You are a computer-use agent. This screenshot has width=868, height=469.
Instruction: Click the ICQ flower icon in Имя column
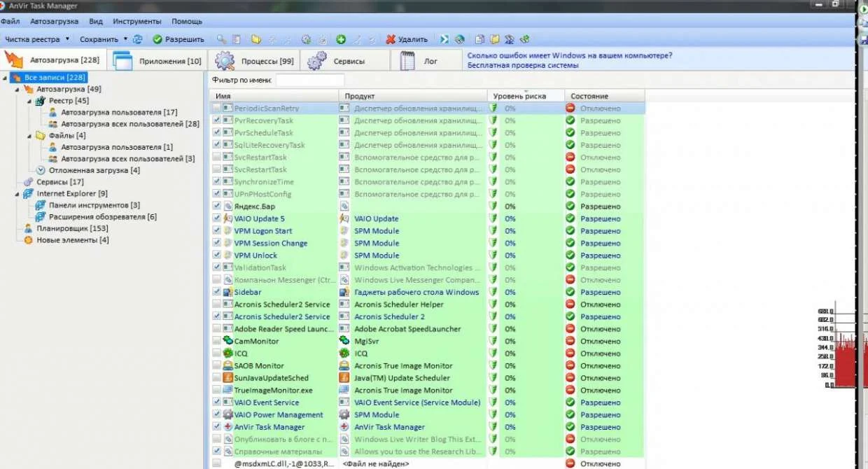pos(228,353)
